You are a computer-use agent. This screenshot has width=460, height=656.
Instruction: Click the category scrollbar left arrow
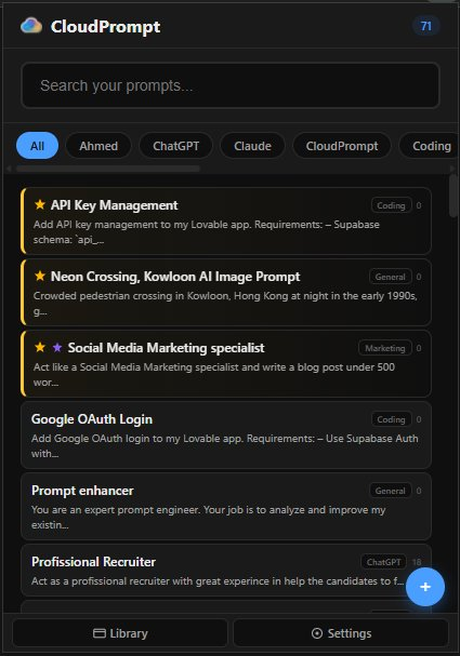click(9, 169)
